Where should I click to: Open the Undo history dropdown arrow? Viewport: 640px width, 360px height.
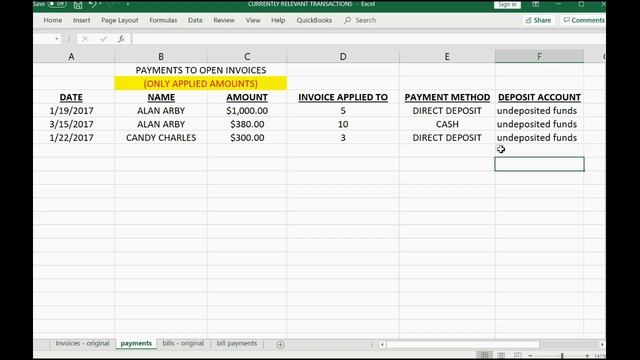point(100,4)
